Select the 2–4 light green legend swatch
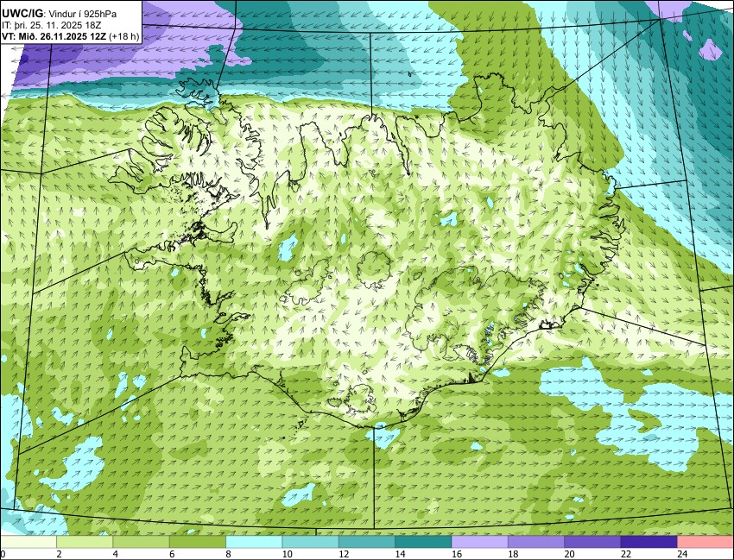Viewport: 734px width, 560px height. tap(85, 542)
